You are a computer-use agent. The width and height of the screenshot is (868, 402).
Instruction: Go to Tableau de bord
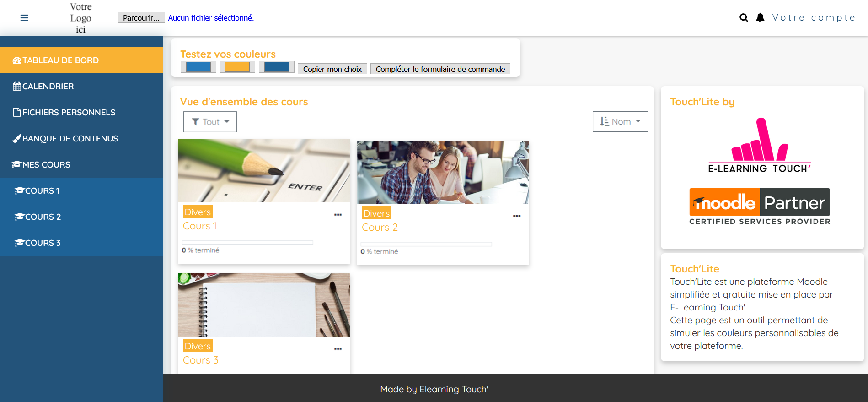(81, 60)
